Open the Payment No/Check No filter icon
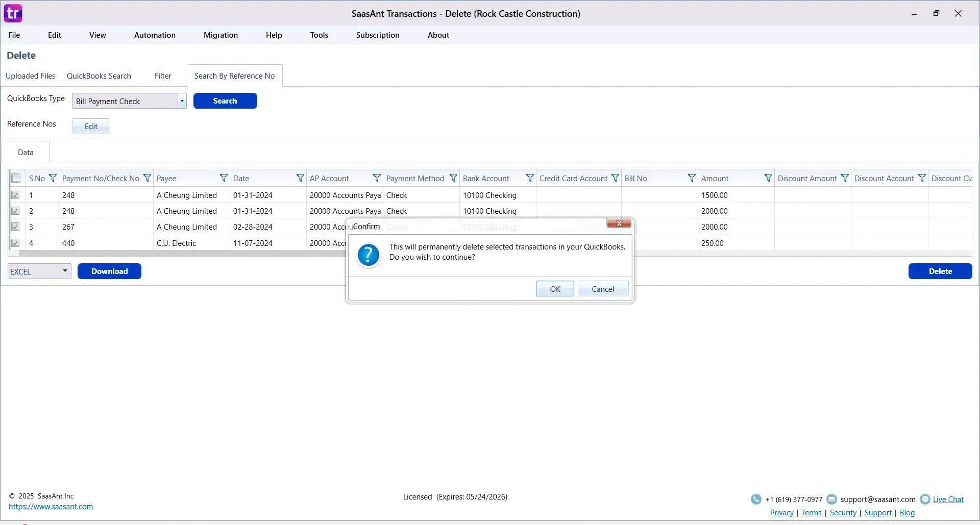This screenshot has width=980, height=525. (x=147, y=178)
